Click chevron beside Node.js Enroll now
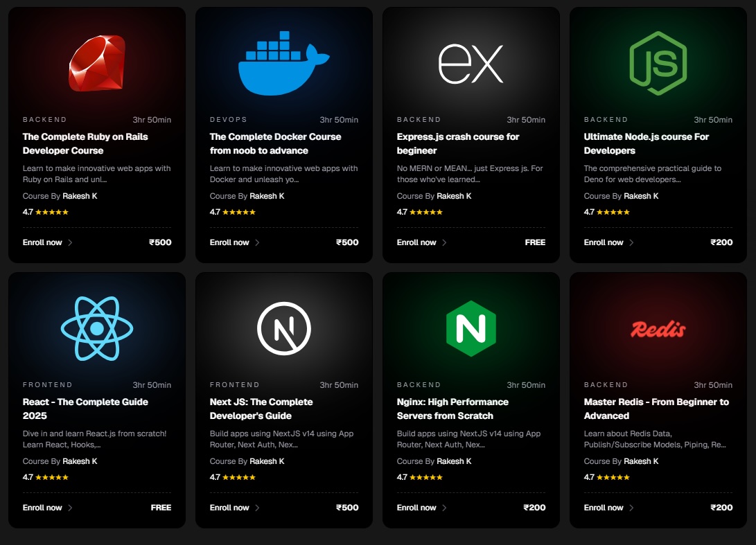 [x=631, y=242]
